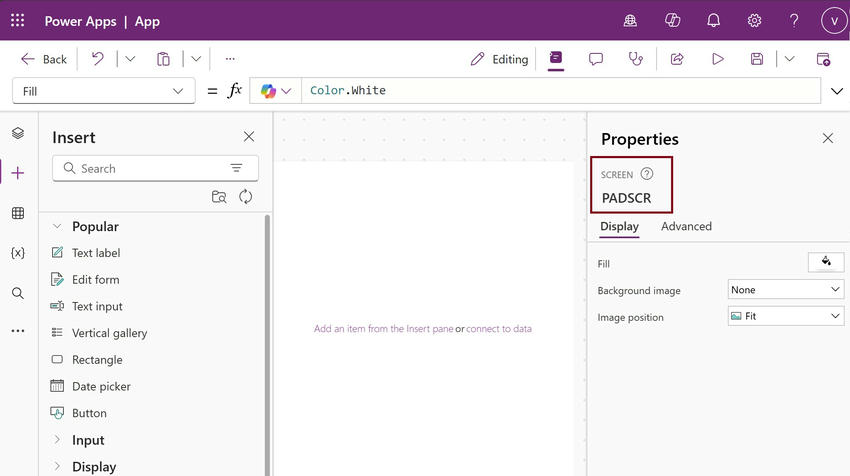Open the search filter icon
The width and height of the screenshot is (850, 476).
click(x=236, y=168)
